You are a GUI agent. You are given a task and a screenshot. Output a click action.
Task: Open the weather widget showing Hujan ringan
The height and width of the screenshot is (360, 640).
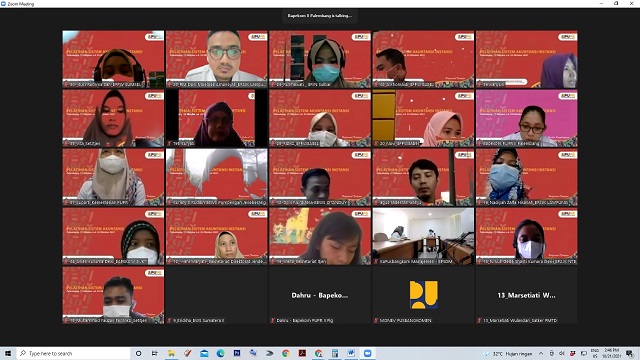point(508,353)
